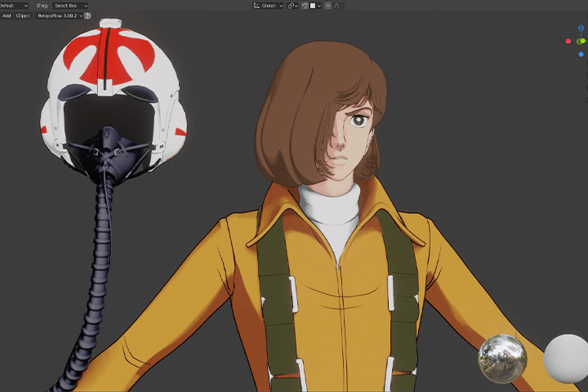Expand the RetopoFlow 3.00.2 dropdown
588x392 pixels.
tap(60, 16)
